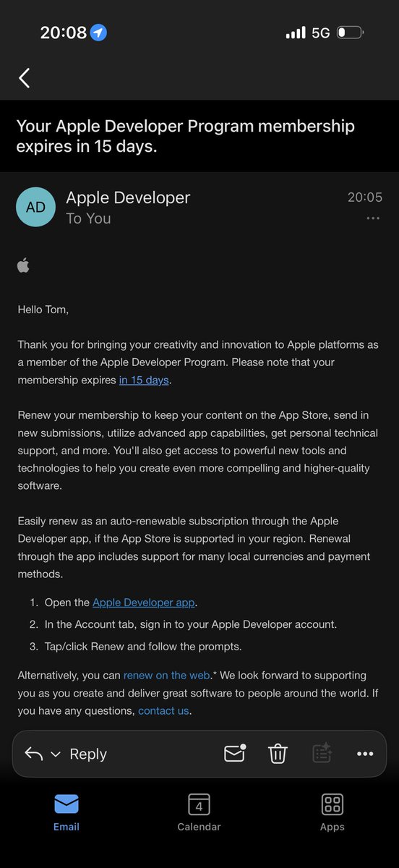Open the "Apple Developer app" link
The image size is (399, 868).
point(144,602)
